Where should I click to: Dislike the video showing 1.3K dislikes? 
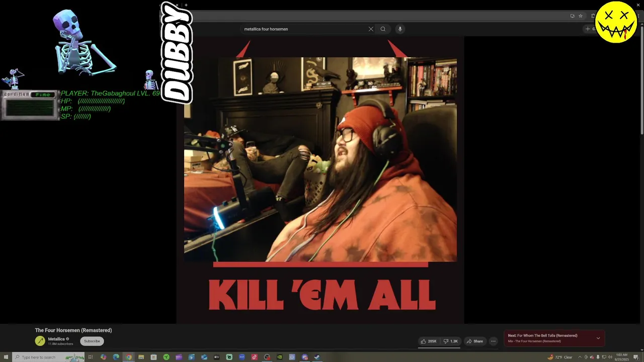point(450,341)
